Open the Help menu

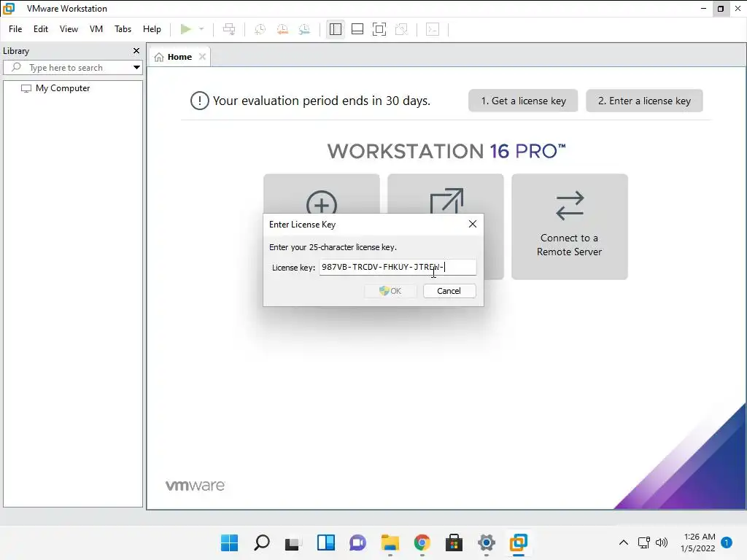(152, 29)
